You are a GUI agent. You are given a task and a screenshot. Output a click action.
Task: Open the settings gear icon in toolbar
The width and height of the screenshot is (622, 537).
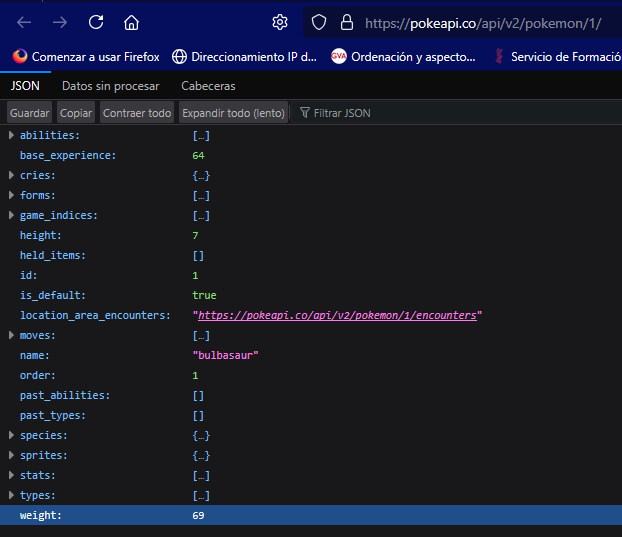[280, 22]
